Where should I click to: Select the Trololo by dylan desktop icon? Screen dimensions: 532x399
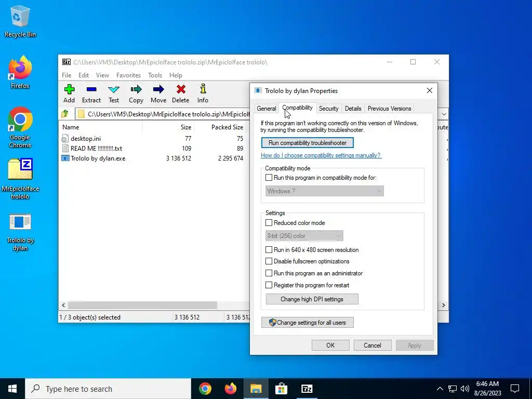pyautogui.click(x=20, y=232)
